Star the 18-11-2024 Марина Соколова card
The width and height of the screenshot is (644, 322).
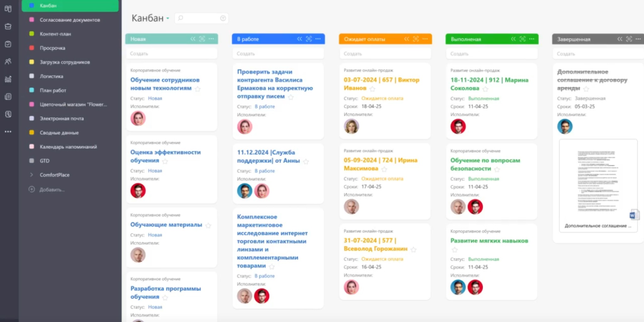485,89
